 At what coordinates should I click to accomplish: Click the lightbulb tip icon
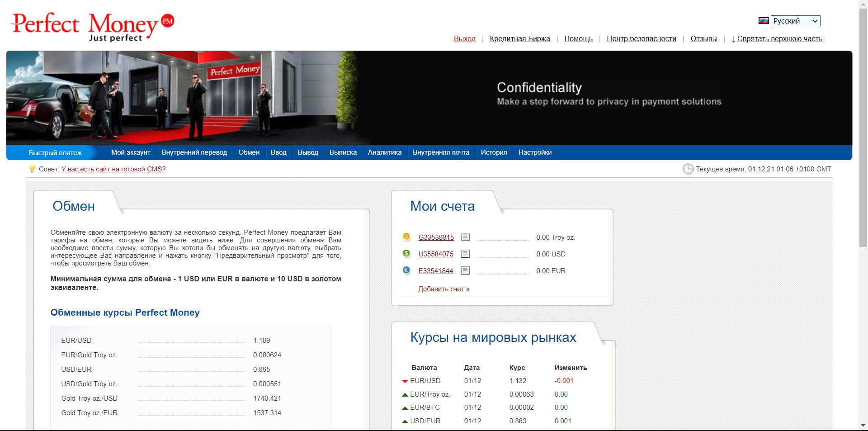32,169
